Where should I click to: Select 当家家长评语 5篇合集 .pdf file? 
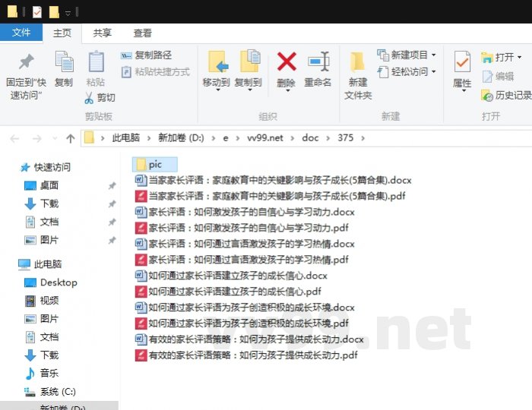click(270, 196)
